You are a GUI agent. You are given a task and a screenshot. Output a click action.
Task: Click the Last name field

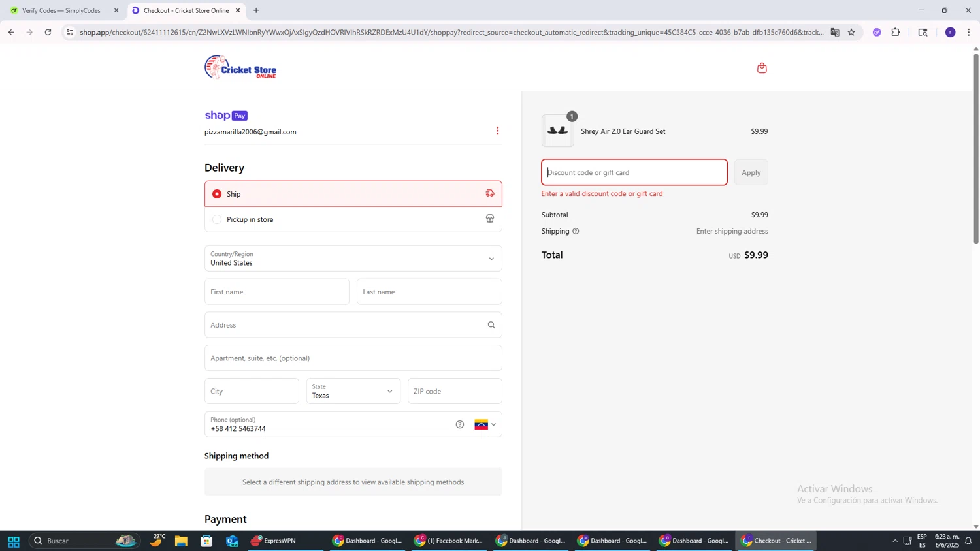point(429,292)
